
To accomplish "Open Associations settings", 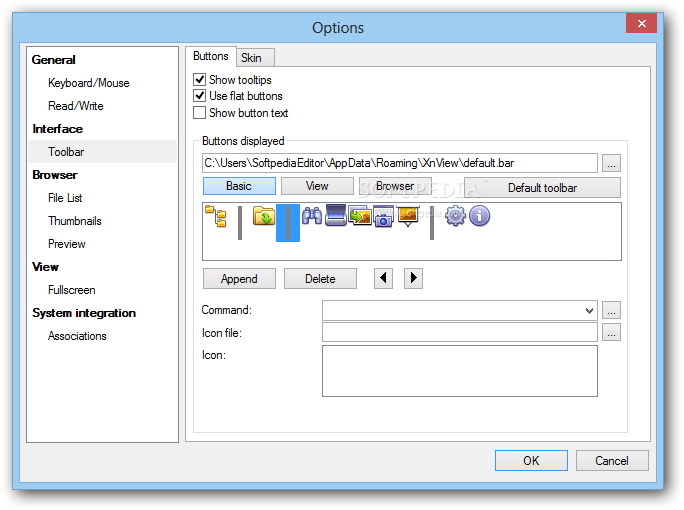I will 77,336.
